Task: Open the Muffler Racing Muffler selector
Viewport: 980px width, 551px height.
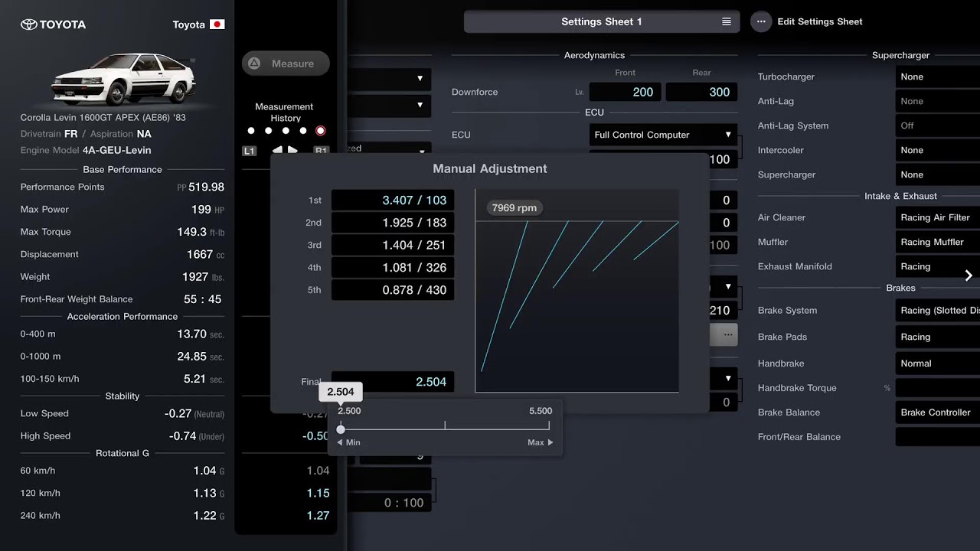Action: [x=938, y=242]
